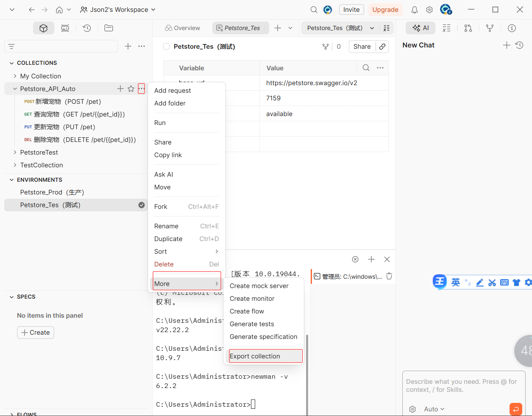Click the search magnifier in the top bar
Viewport: 532px width, 416px height.
point(314,10)
